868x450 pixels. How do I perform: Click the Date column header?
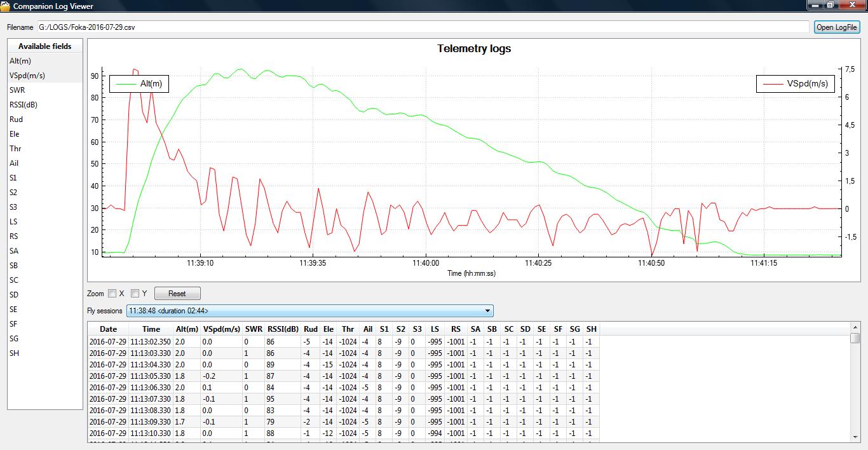point(108,329)
